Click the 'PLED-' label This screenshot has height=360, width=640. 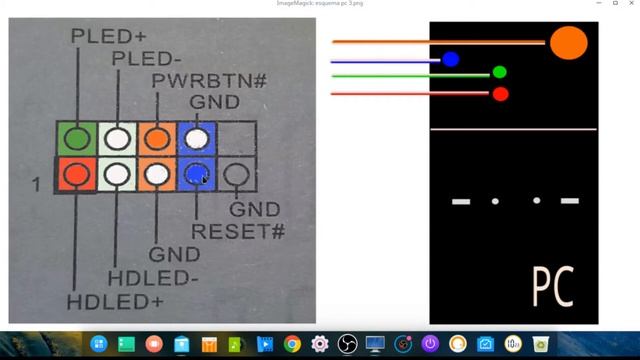point(146,59)
